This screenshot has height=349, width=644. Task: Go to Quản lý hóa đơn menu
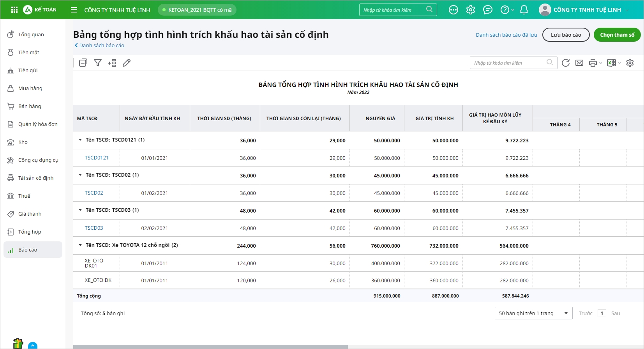37,124
